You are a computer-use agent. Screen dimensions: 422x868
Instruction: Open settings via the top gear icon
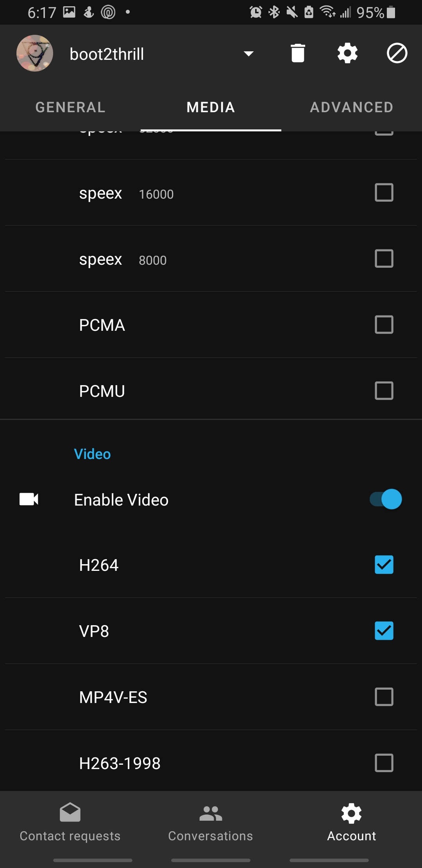coord(347,53)
